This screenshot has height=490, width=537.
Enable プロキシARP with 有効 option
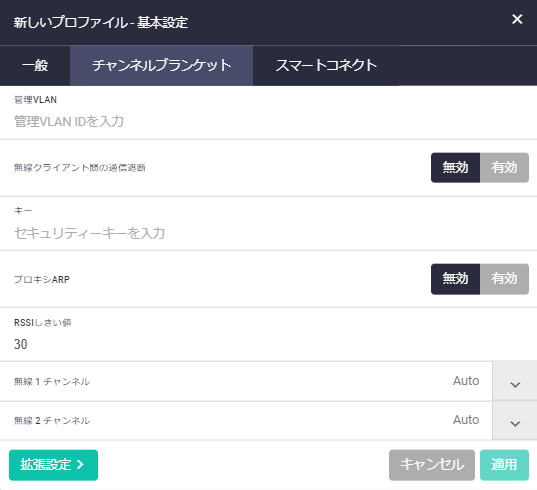(504, 279)
